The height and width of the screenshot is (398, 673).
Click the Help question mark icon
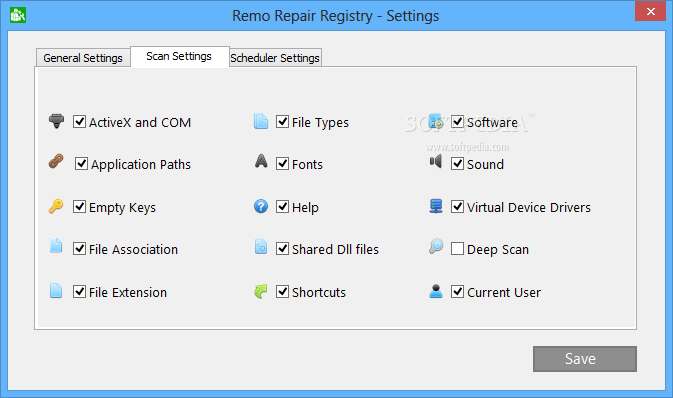click(x=261, y=207)
